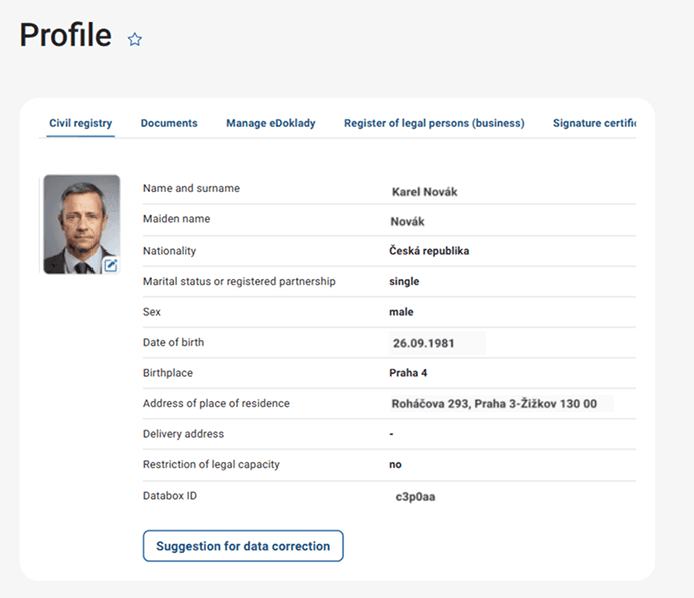Click the Restriction of legal capacity value
Image resolution: width=694 pixels, height=598 pixels.
[x=396, y=465]
